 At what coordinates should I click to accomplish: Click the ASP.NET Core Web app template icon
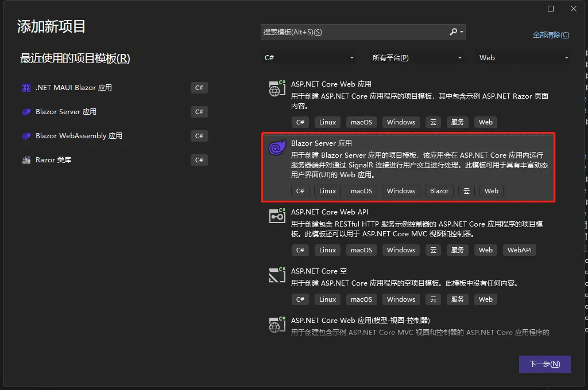coord(277,88)
